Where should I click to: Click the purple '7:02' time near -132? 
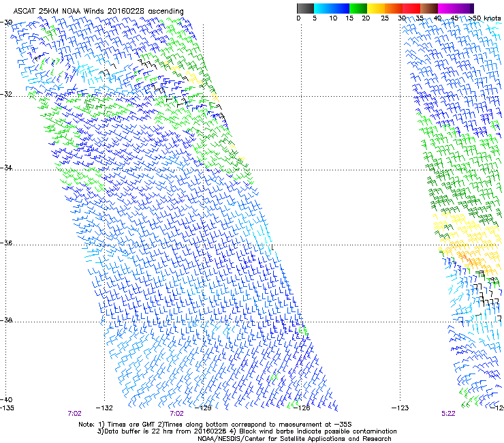[x=74, y=414]
